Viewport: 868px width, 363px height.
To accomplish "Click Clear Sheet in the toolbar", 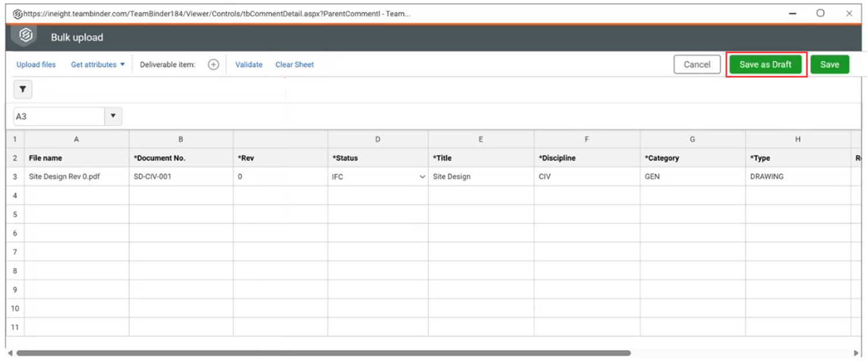I will (x=294, y=65).
